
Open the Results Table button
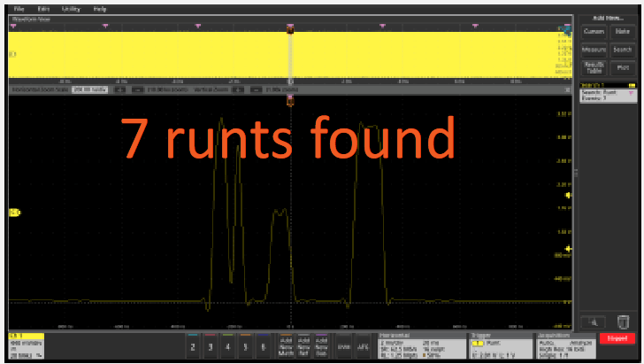594,68
